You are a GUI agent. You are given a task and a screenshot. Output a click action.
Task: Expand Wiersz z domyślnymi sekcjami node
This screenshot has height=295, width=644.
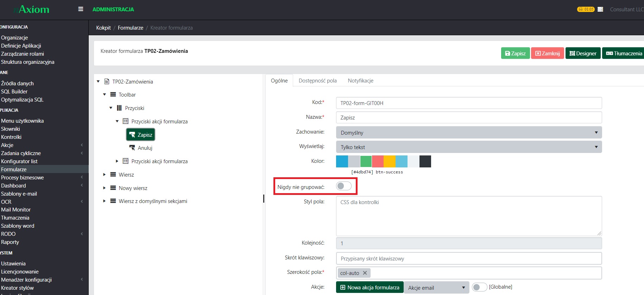pyautogui.click(x=105, y=201)
